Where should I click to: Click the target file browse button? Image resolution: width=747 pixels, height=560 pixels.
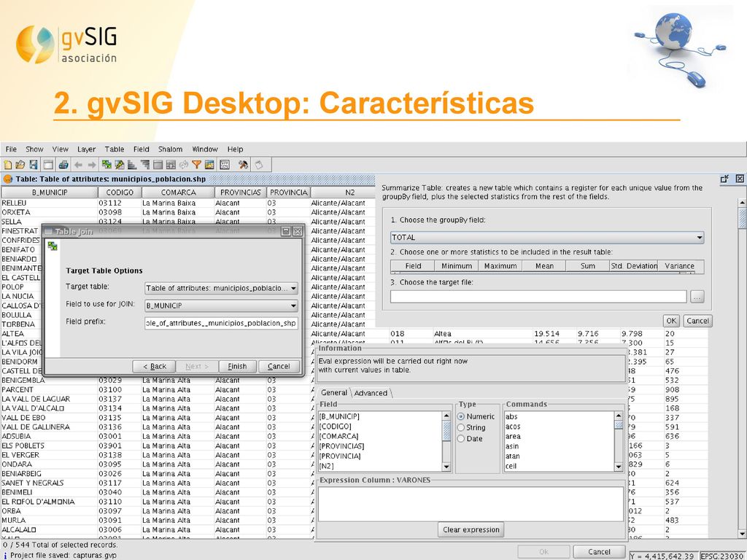click(x=697, y=297)
